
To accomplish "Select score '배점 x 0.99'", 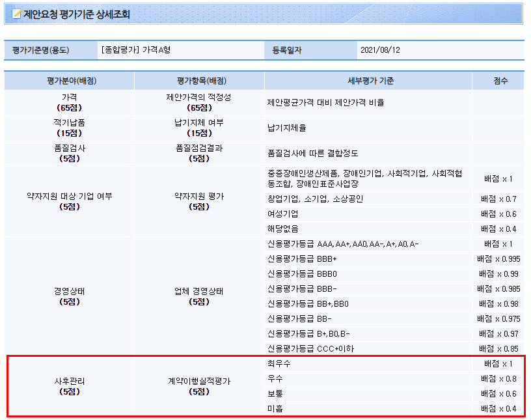I will [498, 274].
